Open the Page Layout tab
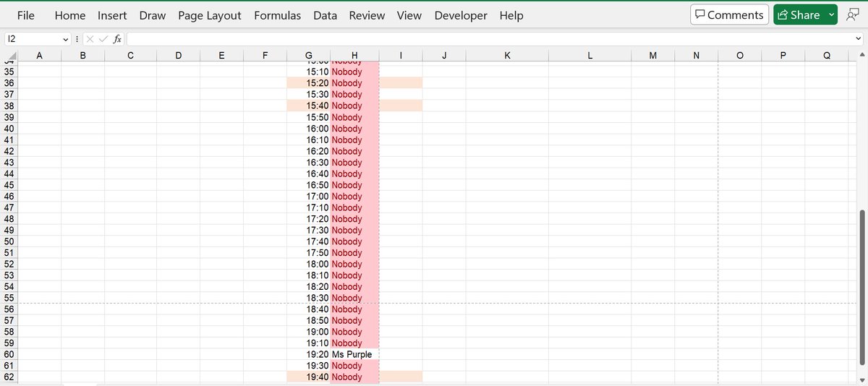The image size is (868, 386). (x=210, y=15)
